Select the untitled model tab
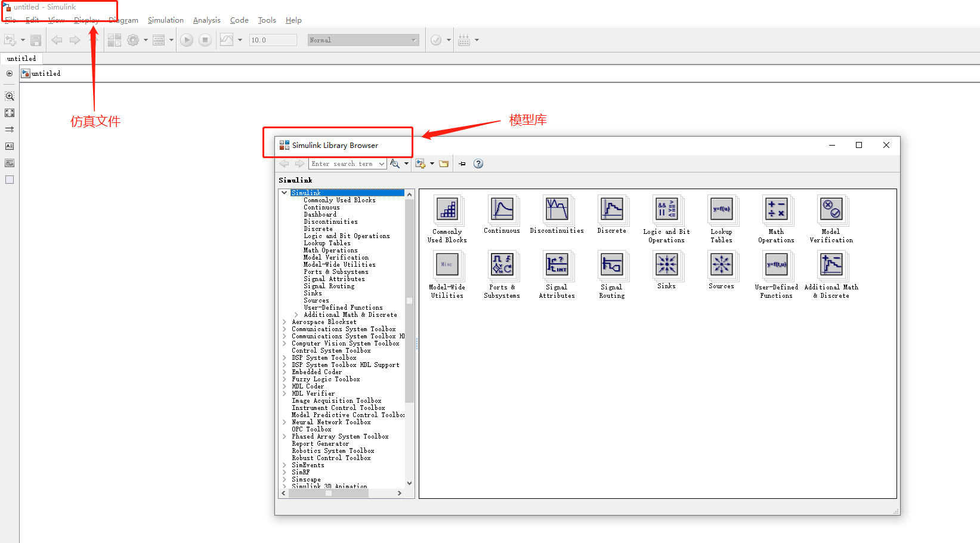This screenshot has height=543, width=980. click(21, 58)
